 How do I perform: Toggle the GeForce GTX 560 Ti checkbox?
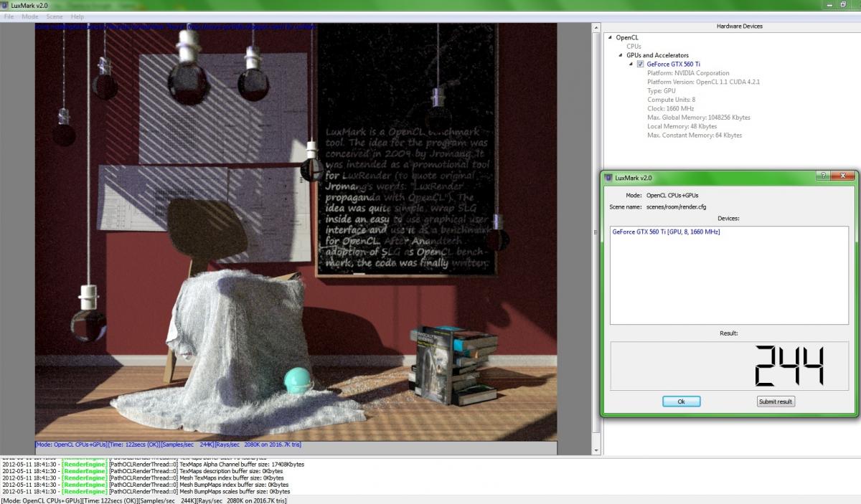(x=640, y=64)
